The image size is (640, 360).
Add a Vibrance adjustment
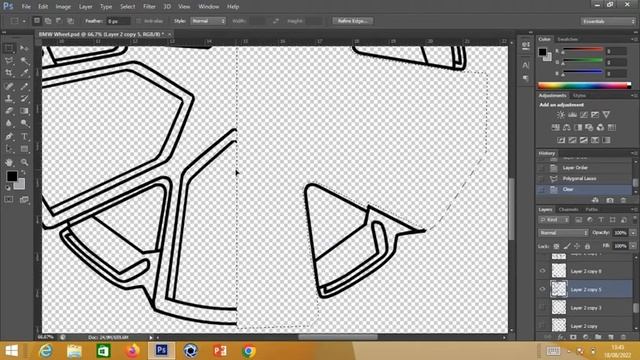607,115
